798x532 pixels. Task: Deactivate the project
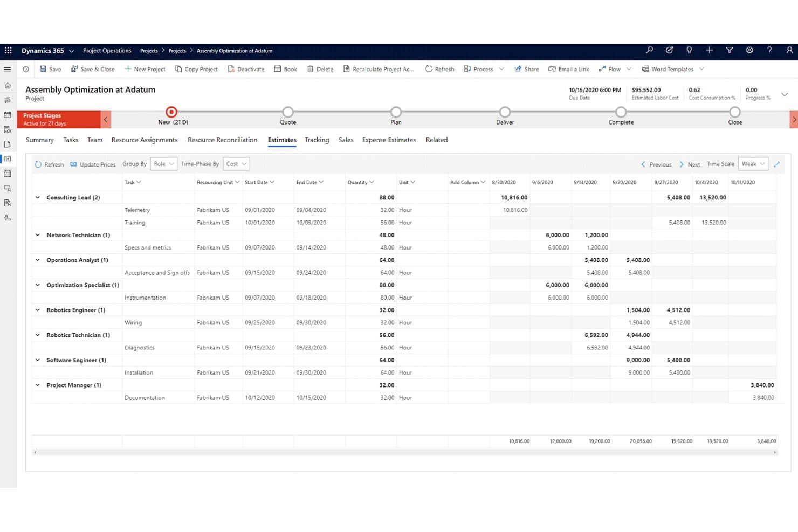click(x=246, y=69)
